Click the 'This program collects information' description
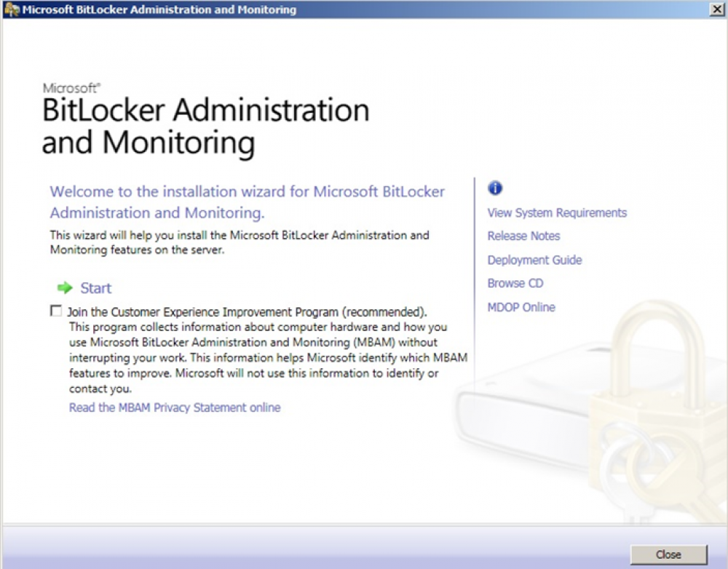This screenshot has width=728, height=569. [268, 357]
